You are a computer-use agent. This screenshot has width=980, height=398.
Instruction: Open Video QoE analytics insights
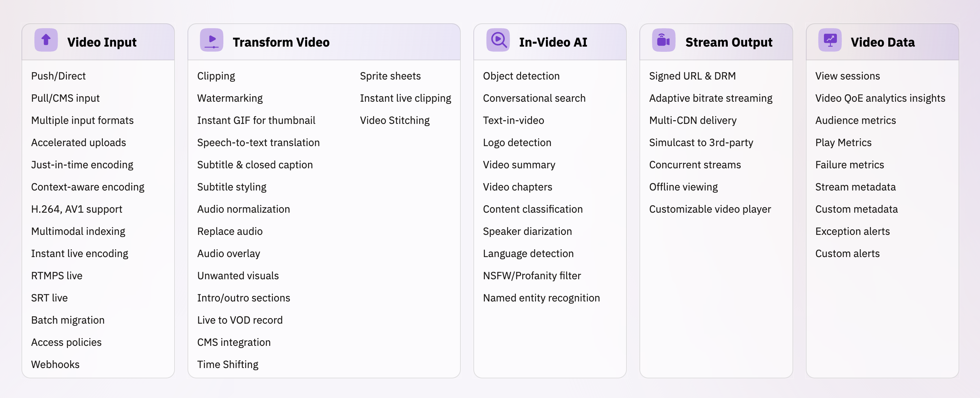click(x=880, y=98)
